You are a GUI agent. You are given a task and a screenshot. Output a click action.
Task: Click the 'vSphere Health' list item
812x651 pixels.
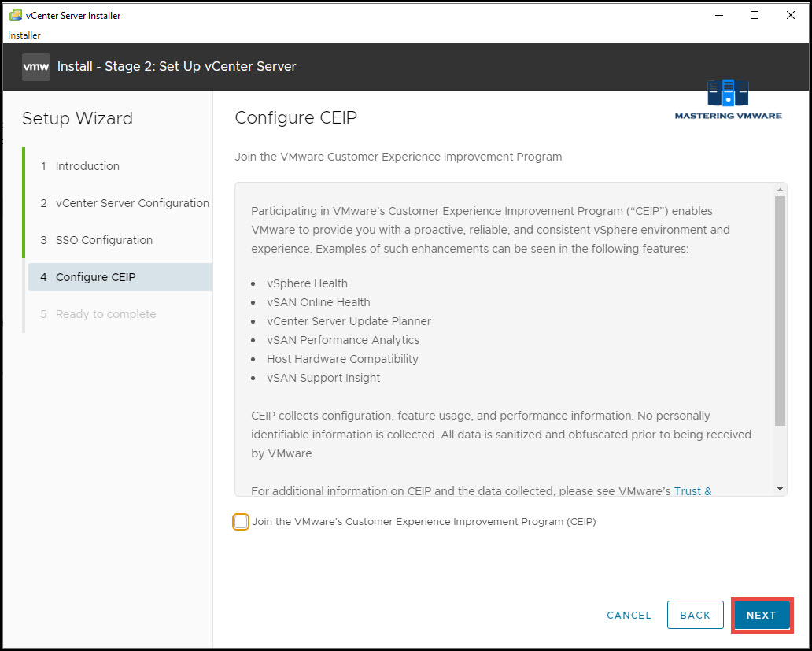[x=307, y=283]
